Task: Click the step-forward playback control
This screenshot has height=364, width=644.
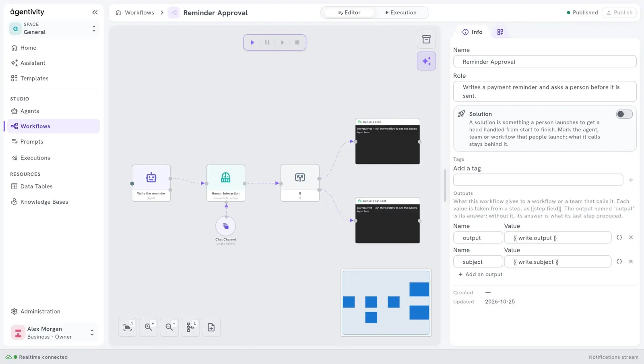Action: (x=283, y=42)
